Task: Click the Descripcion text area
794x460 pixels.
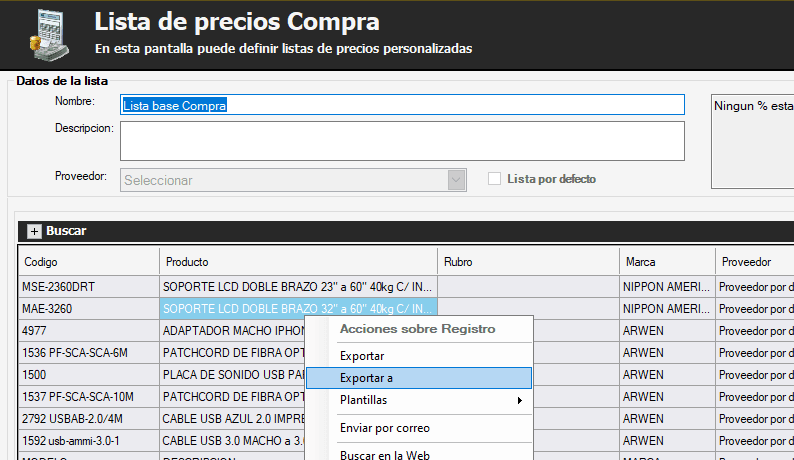Action: pos(402,140)
